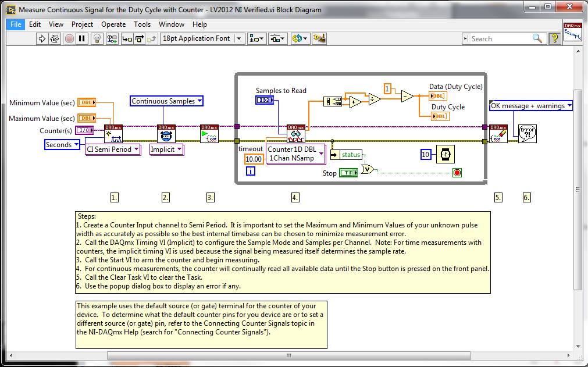Screen dimensions: 588x367
Task: Select the Add function node
Action: click(355, 102)
